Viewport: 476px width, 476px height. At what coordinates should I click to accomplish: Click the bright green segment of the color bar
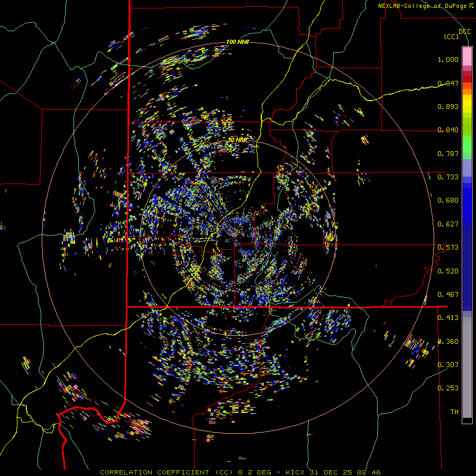pos(467,144)
